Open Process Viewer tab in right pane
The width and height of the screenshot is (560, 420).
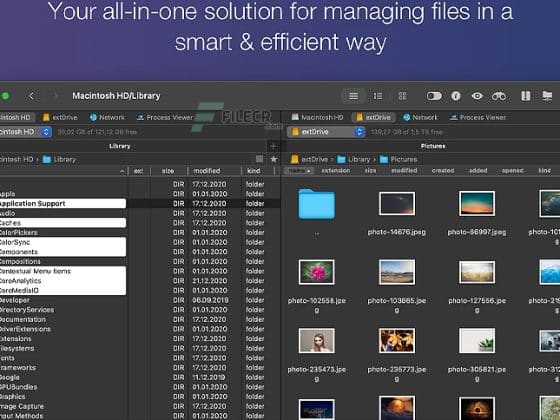click(478, 117)
